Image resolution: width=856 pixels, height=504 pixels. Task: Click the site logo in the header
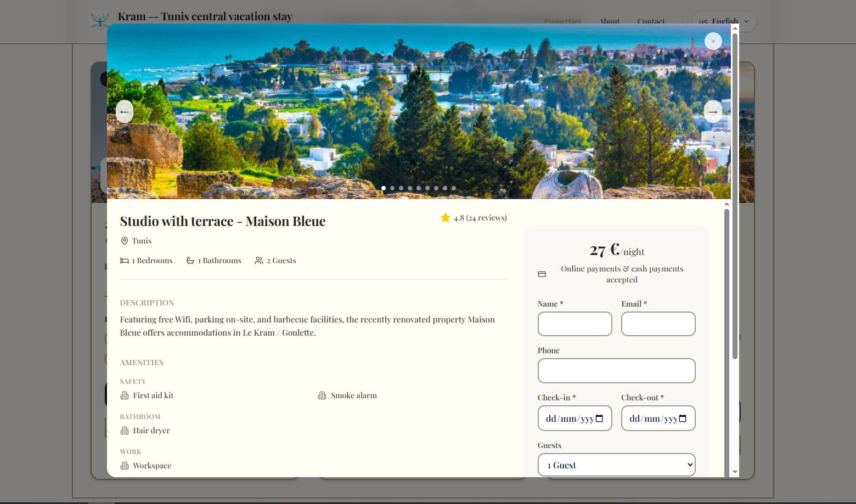click(x=100, y=21)
